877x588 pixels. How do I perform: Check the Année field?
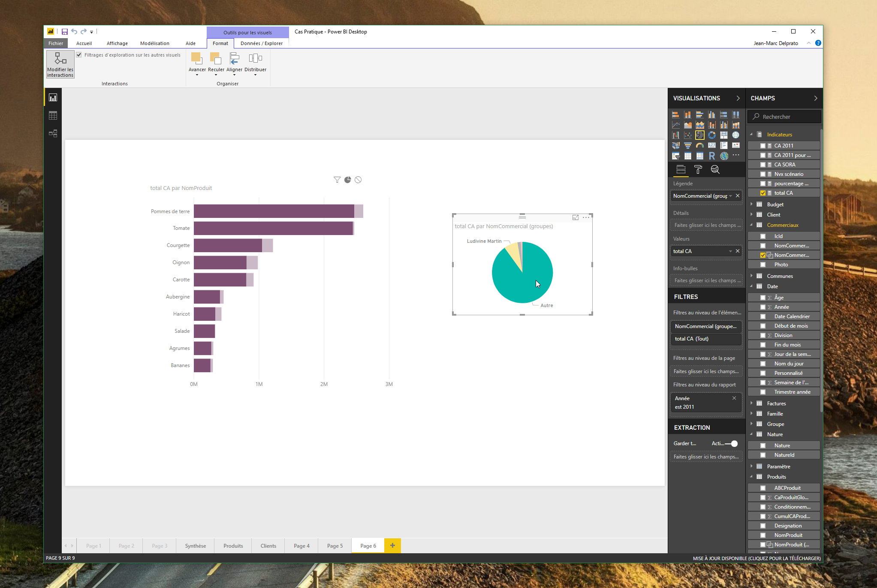[763, 307]
